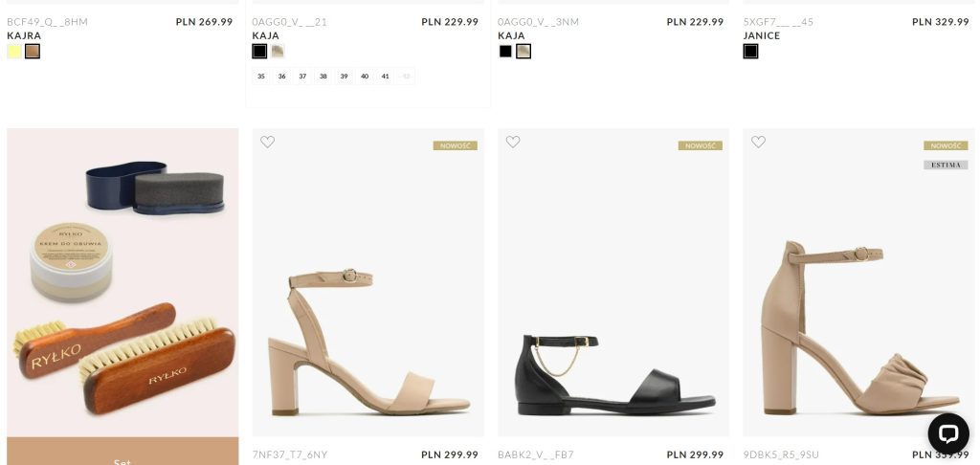Select shoe size 37
Screen dimensions: 980x465
click(x=302, y=77)
